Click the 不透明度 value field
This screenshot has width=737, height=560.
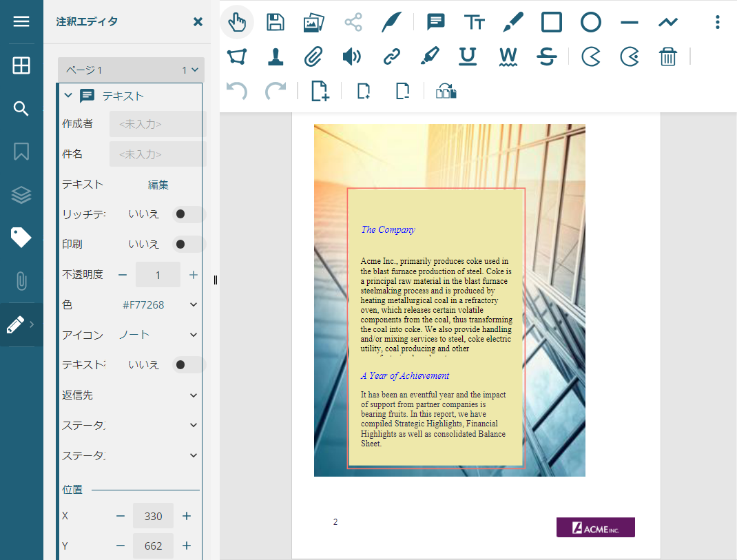(158, 275)
